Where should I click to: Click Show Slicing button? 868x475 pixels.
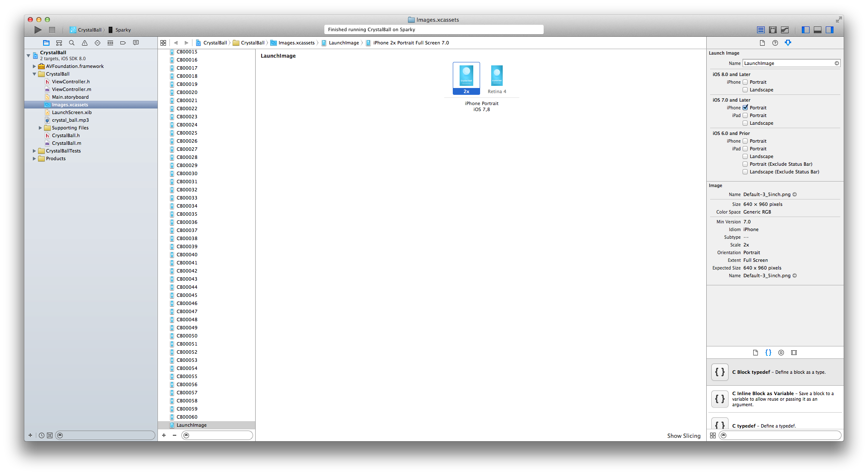(684, 436)
